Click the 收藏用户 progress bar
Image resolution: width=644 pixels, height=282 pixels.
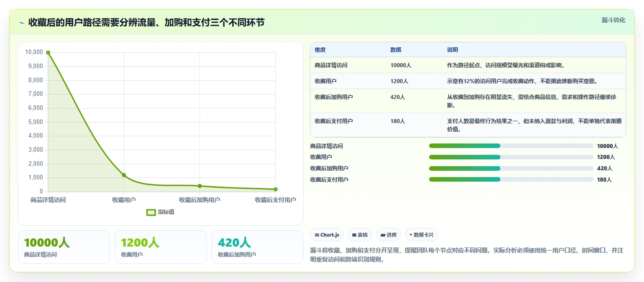(x=511, y=157)
